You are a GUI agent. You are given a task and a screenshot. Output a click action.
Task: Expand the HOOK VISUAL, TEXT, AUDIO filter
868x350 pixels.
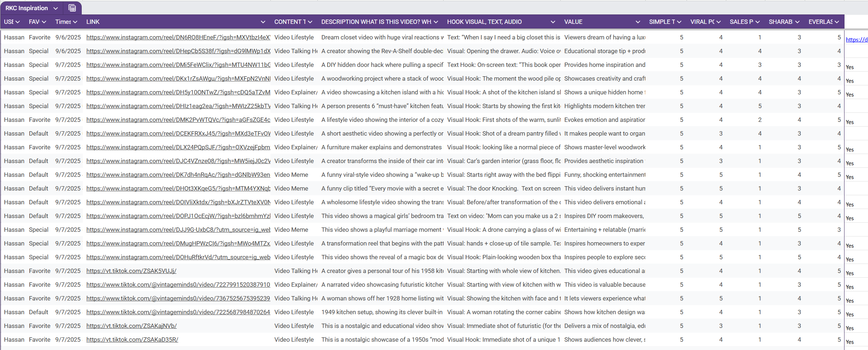(553, 22)
